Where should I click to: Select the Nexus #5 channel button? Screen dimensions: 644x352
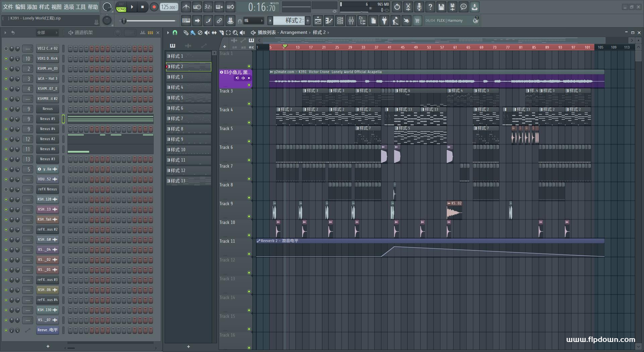click(48, 119)
